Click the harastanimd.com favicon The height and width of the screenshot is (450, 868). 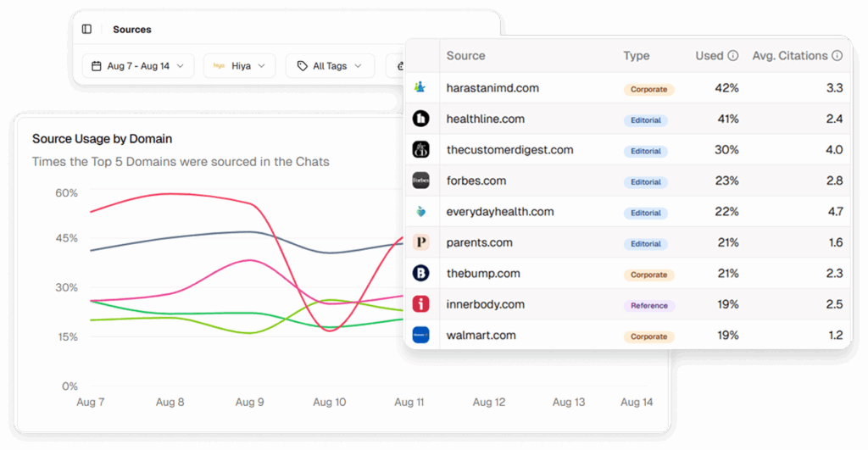pyautogui.click(x=420, y=87)
